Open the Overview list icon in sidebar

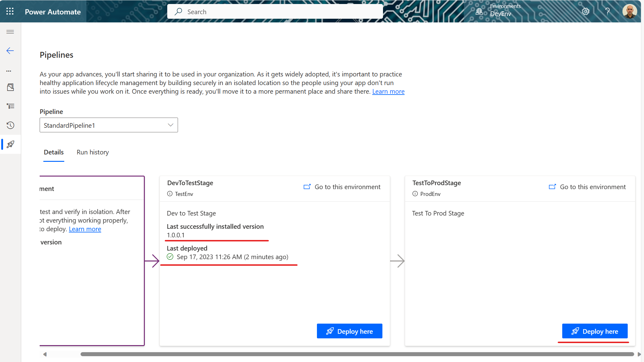pyautogui.click(x=10, y=106)
